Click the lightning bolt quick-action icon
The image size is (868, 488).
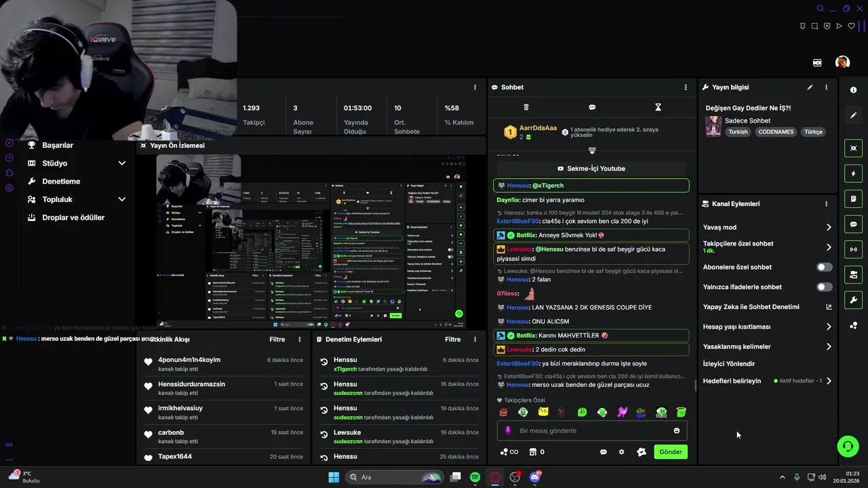854,174
